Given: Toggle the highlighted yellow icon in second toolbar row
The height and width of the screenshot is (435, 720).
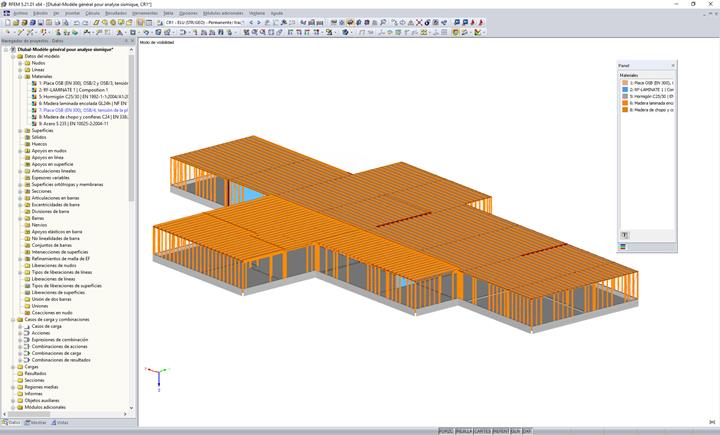Looking at the screenshot, I should pyautogui.click(x=456, y=33).
